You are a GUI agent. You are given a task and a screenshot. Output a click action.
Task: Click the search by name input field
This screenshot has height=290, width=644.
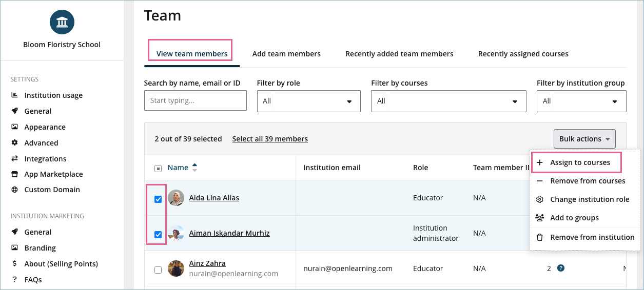click(195, 100)
